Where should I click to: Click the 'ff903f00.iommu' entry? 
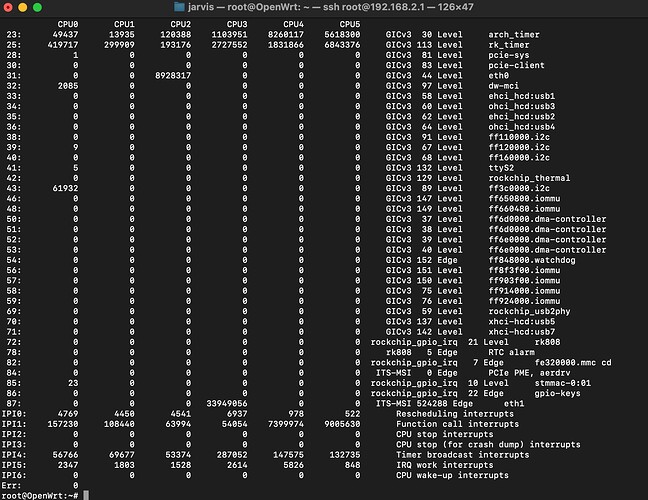524,281
